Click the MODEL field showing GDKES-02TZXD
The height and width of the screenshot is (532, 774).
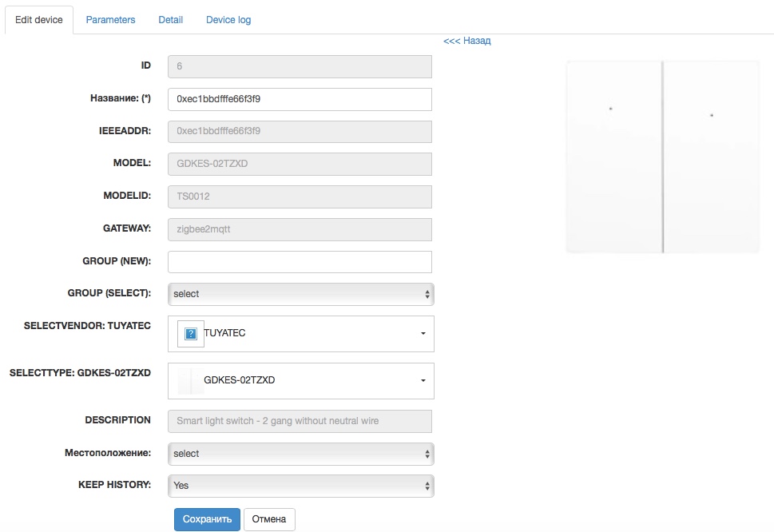(x=300, y=165)
